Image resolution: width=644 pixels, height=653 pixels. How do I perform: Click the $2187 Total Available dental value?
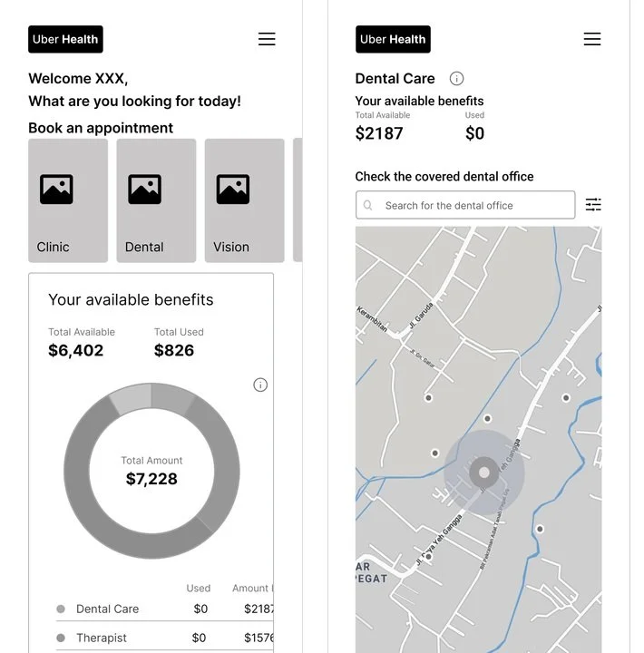pyautogui.click(x=379, y=133)
